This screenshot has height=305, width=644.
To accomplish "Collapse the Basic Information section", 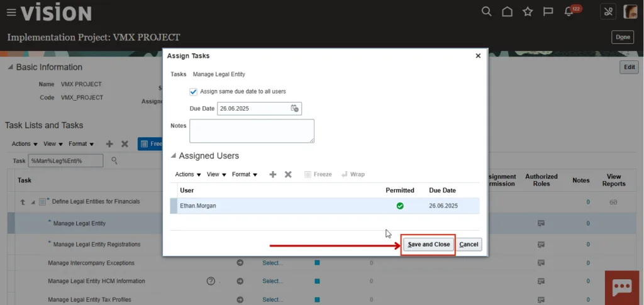I will 9,67.
